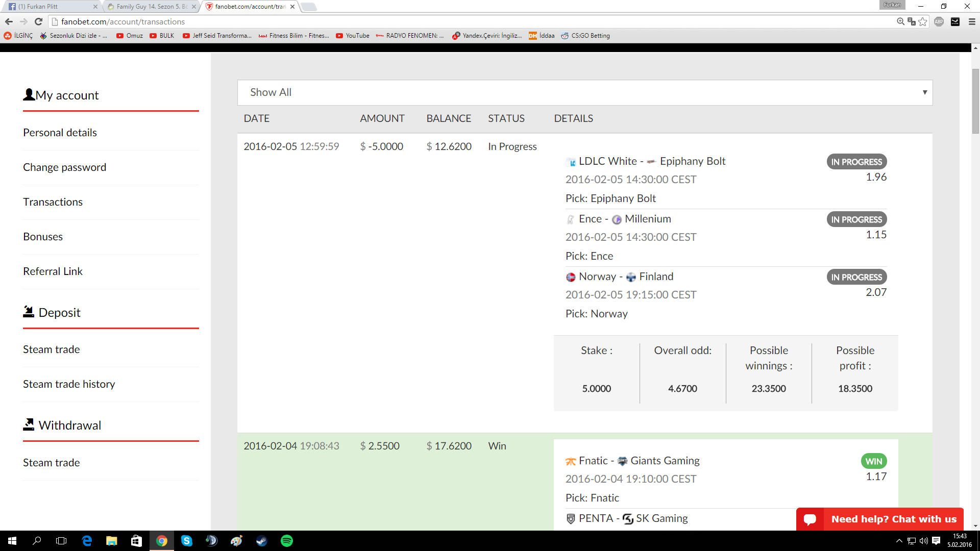
Task: Open Personal details page
Action: pyautogui.click(x=60, y=133)
